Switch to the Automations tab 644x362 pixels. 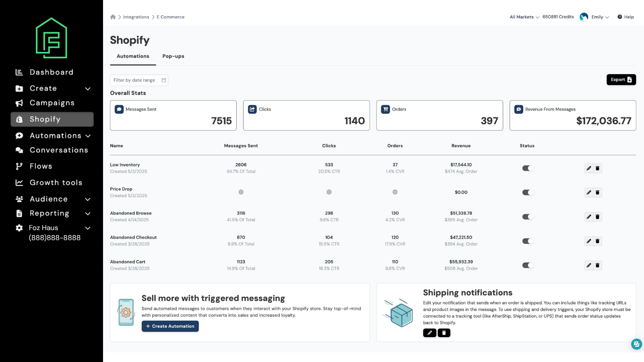coord(133,56)
